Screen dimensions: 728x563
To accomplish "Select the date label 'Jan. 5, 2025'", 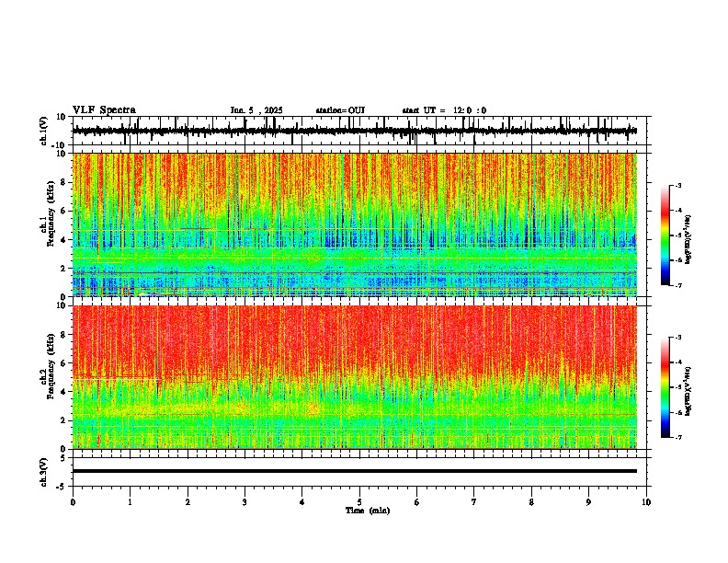I will [256, 110].
